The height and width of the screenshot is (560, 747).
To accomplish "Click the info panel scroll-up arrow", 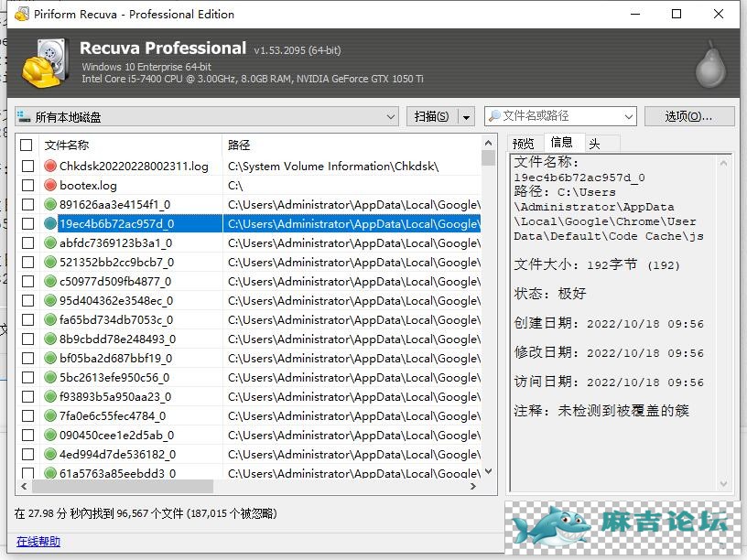I will point(723,163).
